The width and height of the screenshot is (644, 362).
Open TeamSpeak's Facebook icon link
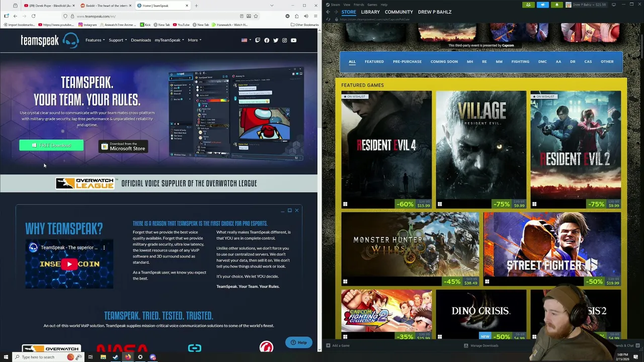(x=267, y=40)
